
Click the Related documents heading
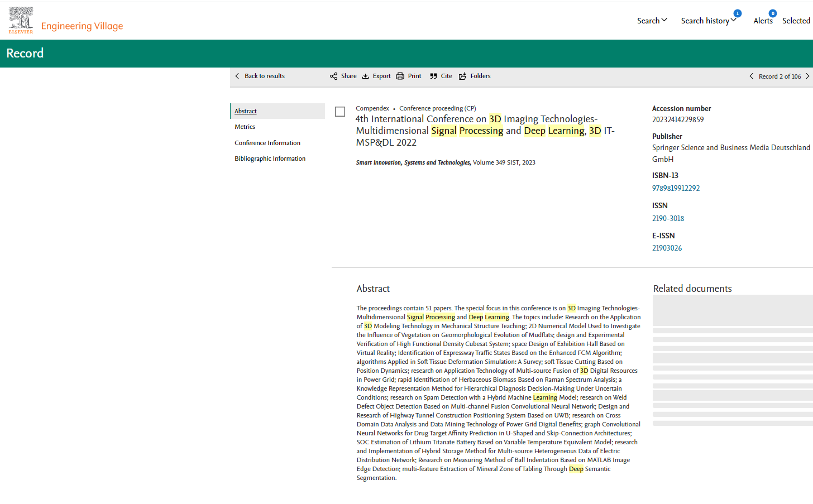692,289
